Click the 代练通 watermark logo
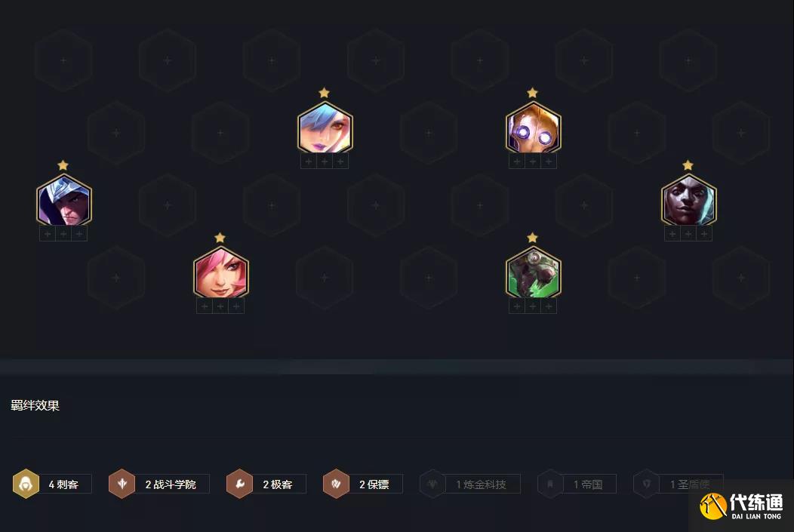This screenshot has height=532, width=794. tap(742, 506)
